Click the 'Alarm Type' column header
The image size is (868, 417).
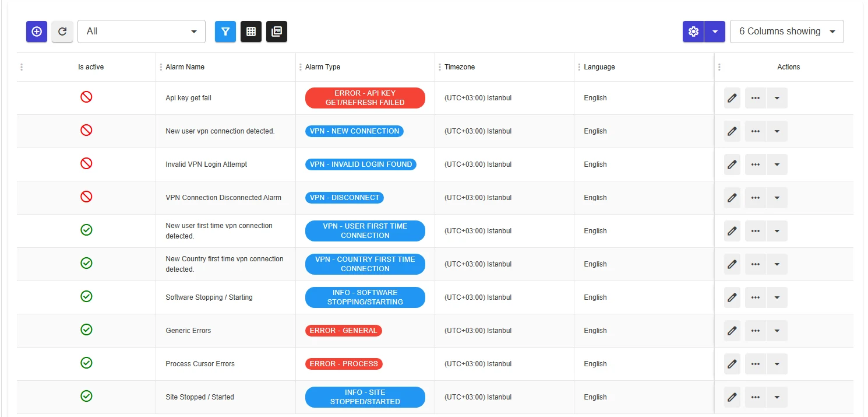click(323, 67)
